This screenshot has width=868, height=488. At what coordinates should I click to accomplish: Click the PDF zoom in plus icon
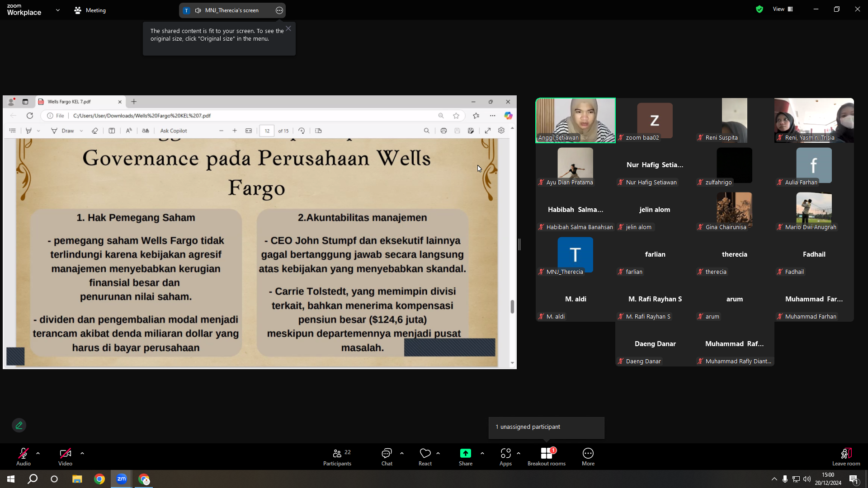(235, 131)
